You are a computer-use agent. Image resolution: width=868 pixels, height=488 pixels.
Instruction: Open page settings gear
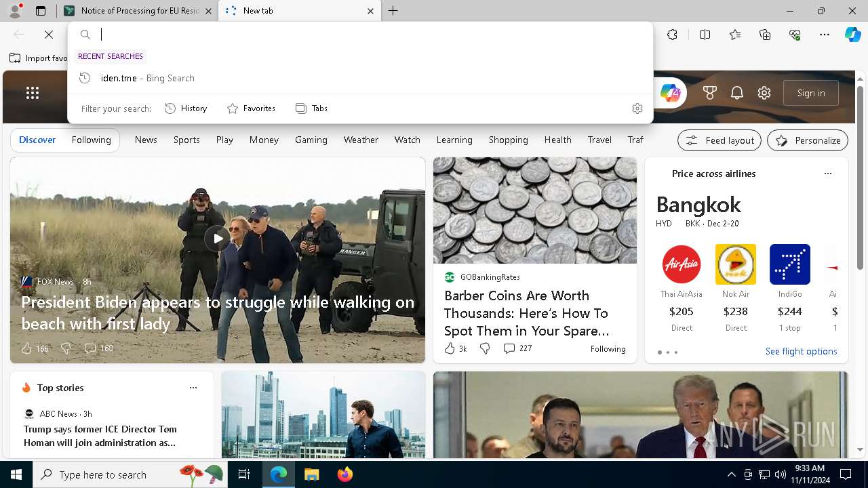coord(764,93)
